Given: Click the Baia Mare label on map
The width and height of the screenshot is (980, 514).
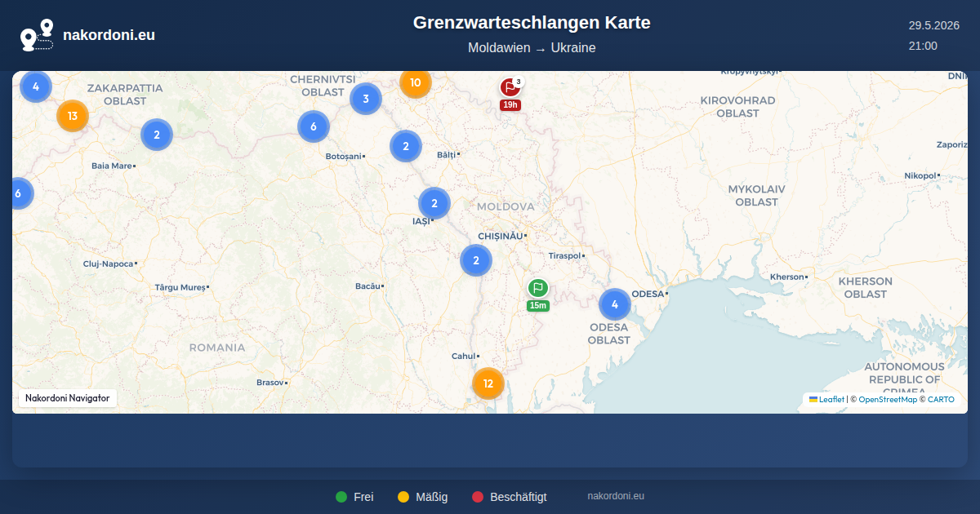Looking at the screenshot, I should point(111,166).
